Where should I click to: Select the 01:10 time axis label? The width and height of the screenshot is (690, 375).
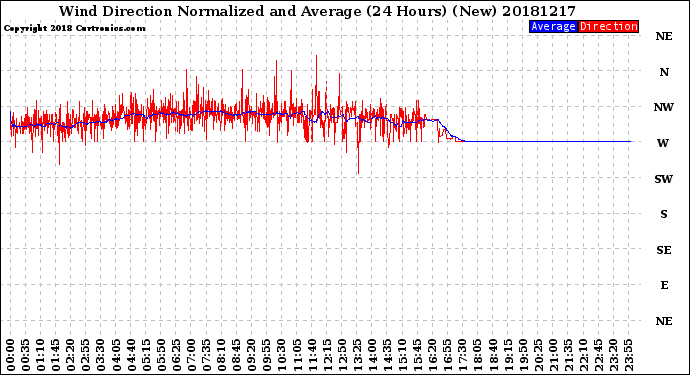40,355
